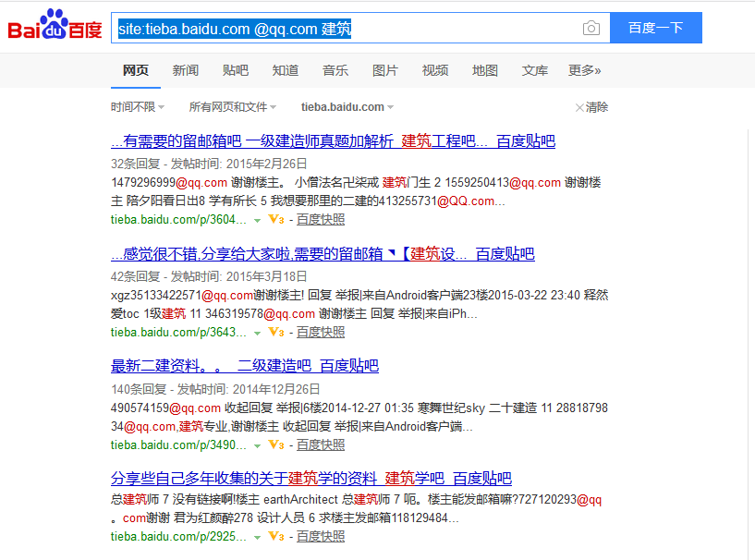Open the 分享些自己多年收集的关于建筑学的资料 result
The height and width of the screenshot is (560, 755).
[x=311, y=479]
